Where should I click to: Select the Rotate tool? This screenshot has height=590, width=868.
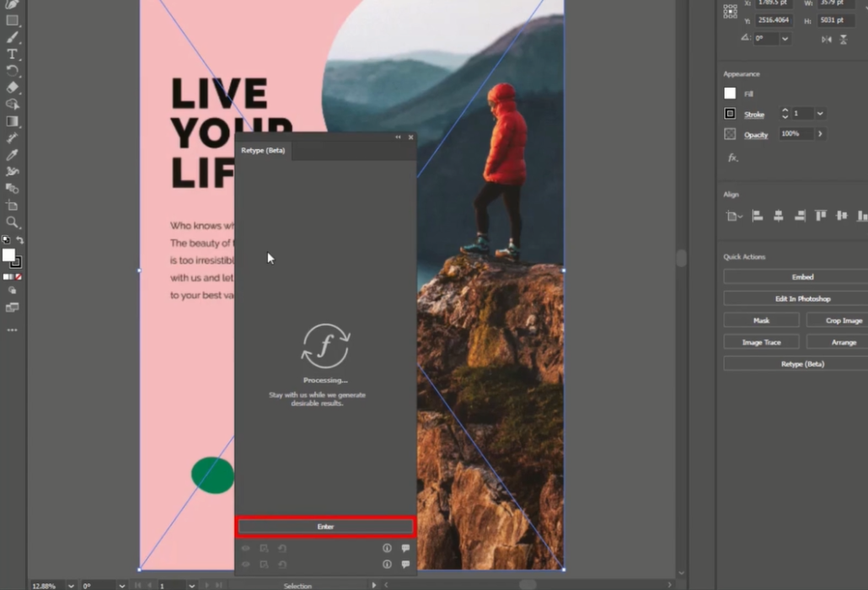12,71
